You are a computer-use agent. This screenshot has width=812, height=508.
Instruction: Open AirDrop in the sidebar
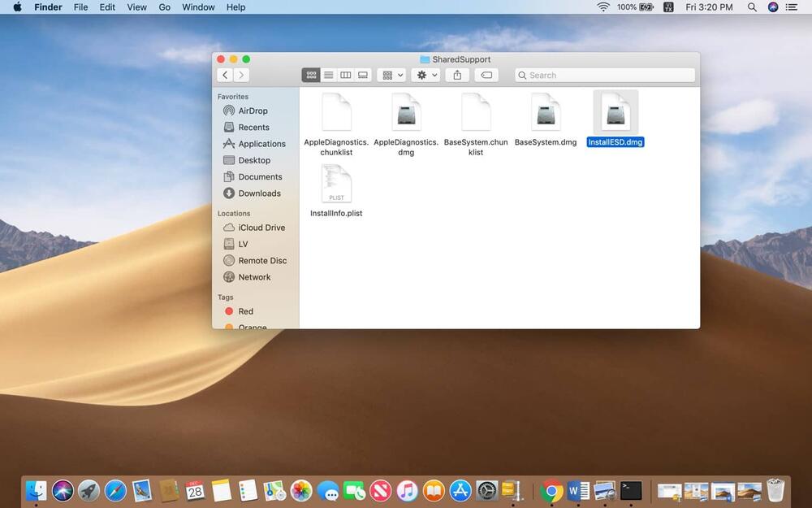253,111
